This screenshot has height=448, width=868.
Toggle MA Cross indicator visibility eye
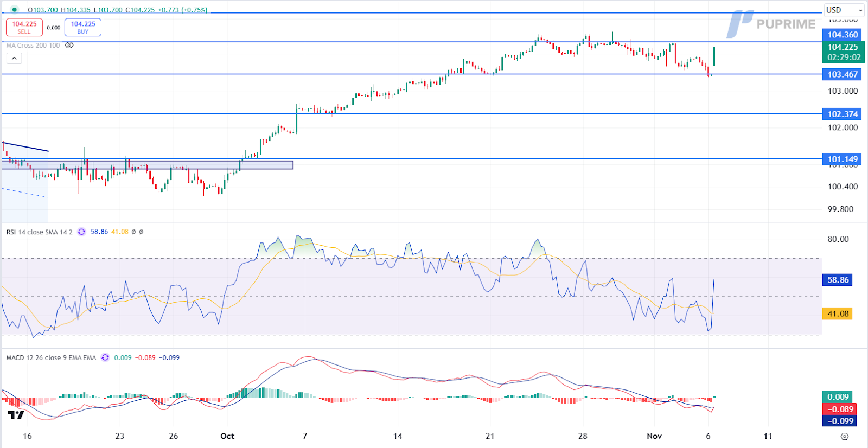69,46
